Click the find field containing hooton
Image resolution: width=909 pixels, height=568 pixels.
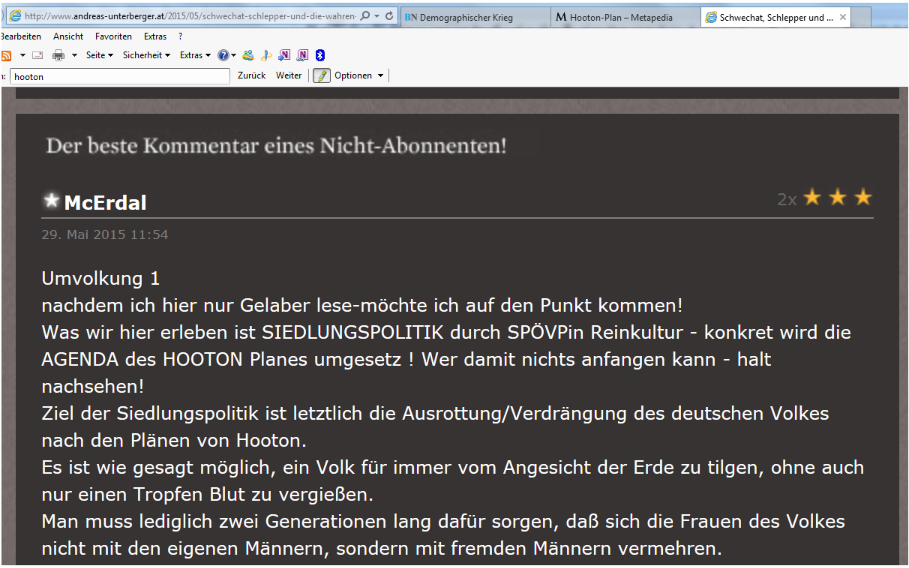pyautogui.click(x=118, y=75)
